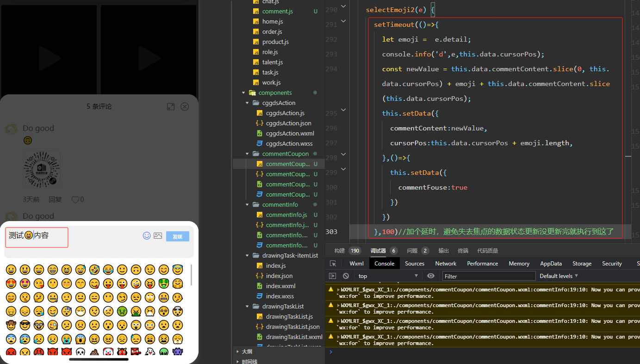Switch to the Sources devtools tab
This screenshot has height=364, width=640.
coord(415,263)
